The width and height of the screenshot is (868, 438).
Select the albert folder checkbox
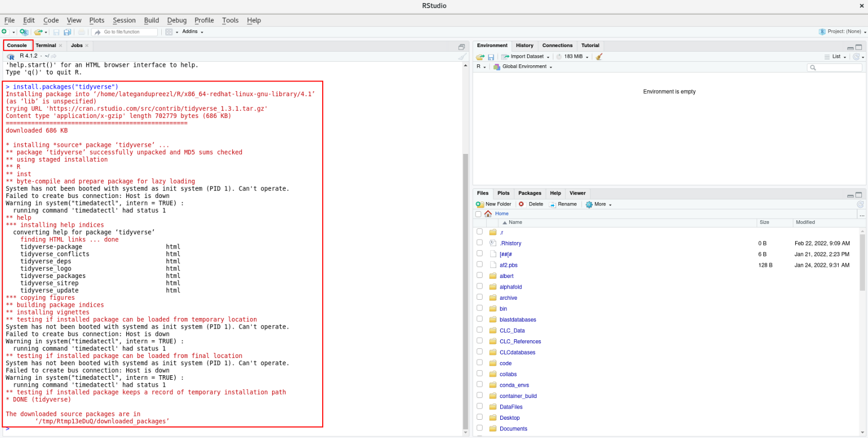point(480,275)
